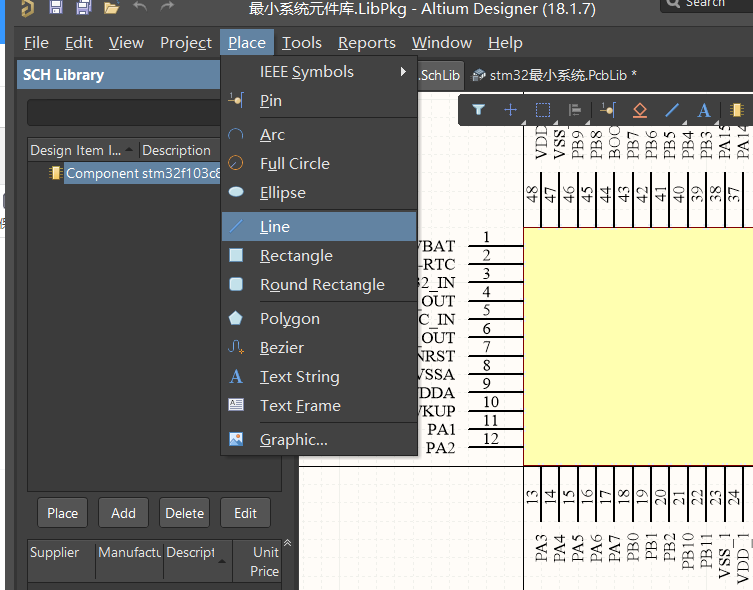Select Text Frame menu entry
Screen dimensions: 753x590
pos(319,406)
